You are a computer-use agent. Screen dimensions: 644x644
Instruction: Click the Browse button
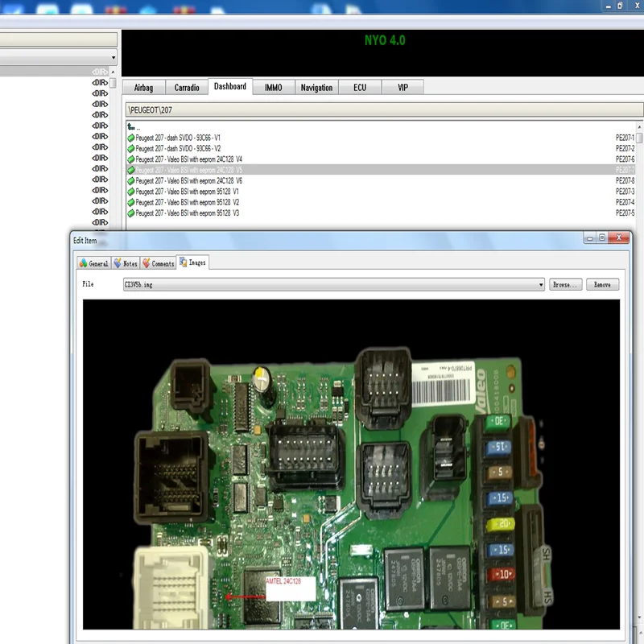(566, 285)
